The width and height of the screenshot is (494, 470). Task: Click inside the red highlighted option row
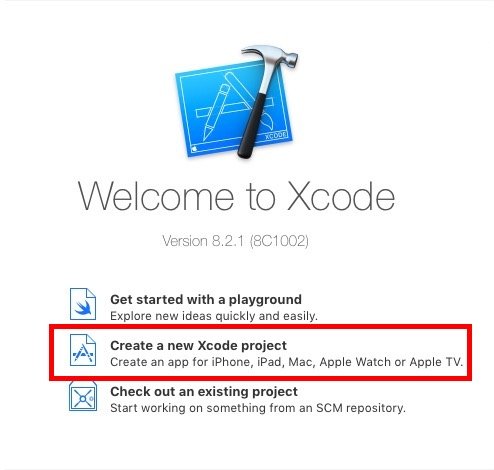point(260,352)
